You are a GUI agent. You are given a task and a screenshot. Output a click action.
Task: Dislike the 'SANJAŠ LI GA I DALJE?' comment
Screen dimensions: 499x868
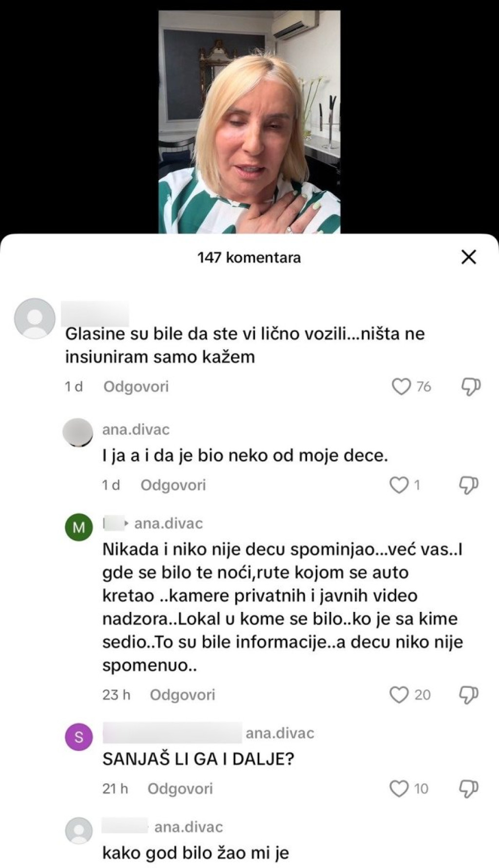pyautogui.click(x=469, y=789)
